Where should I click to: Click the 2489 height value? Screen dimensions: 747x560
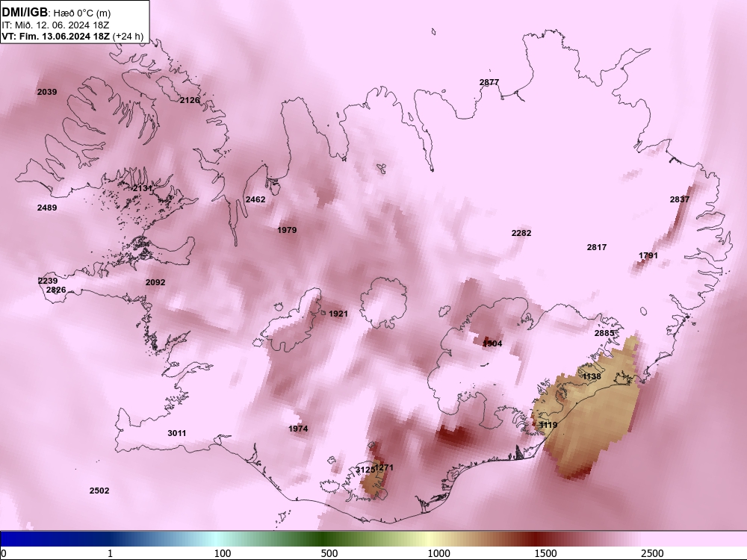tap(46, 208)
